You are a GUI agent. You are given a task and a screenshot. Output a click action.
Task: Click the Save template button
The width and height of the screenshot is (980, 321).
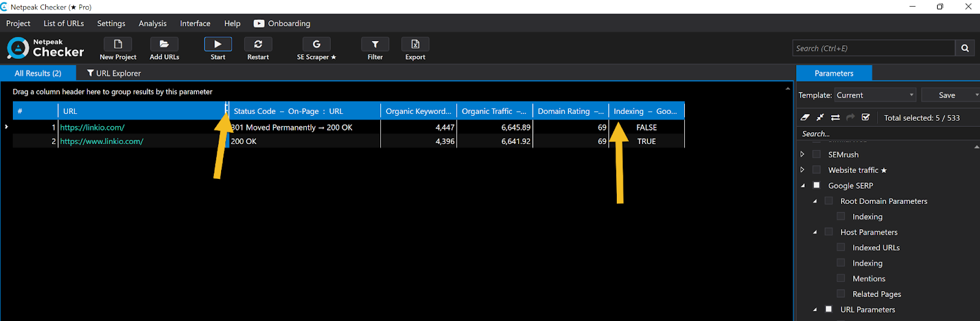point(947,95)
